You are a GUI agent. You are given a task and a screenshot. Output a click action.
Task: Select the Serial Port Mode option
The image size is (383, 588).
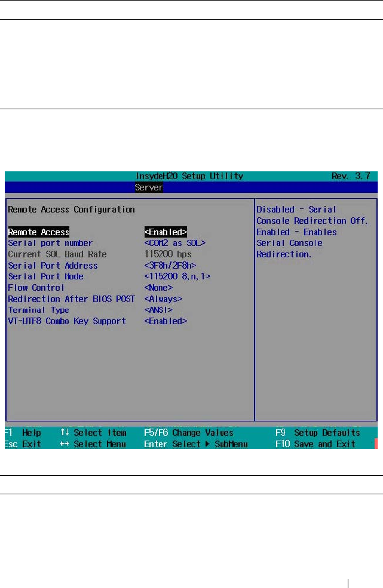[x=46, y=276]
